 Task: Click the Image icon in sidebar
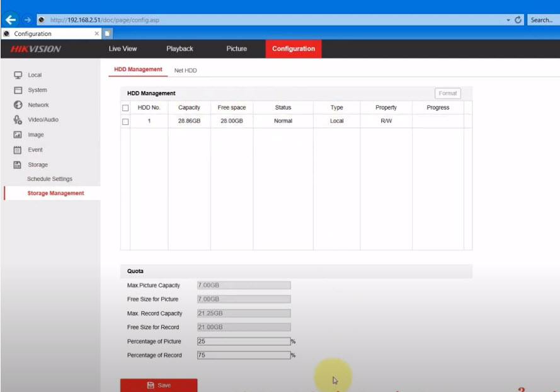[x=18, y=135]
